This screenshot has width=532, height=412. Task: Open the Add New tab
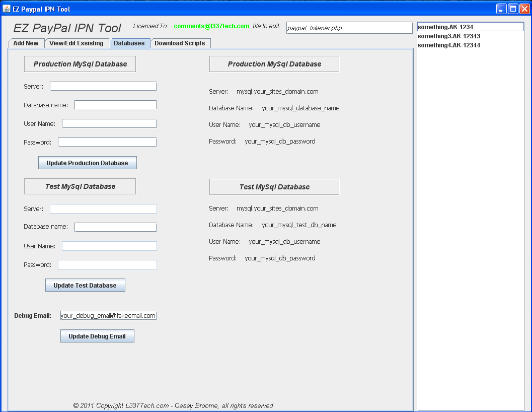click(x=26, y=43)
